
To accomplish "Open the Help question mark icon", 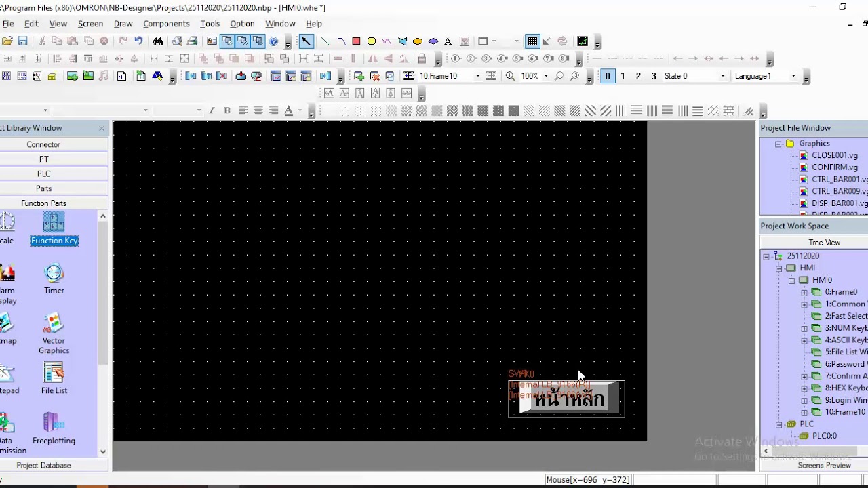I will click(274, 41).
